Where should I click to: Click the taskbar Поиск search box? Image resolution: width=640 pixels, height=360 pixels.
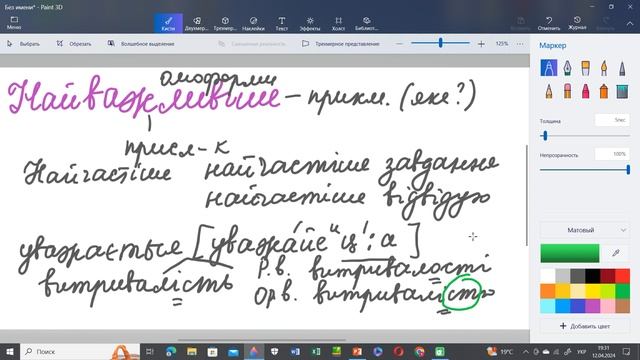80,351
